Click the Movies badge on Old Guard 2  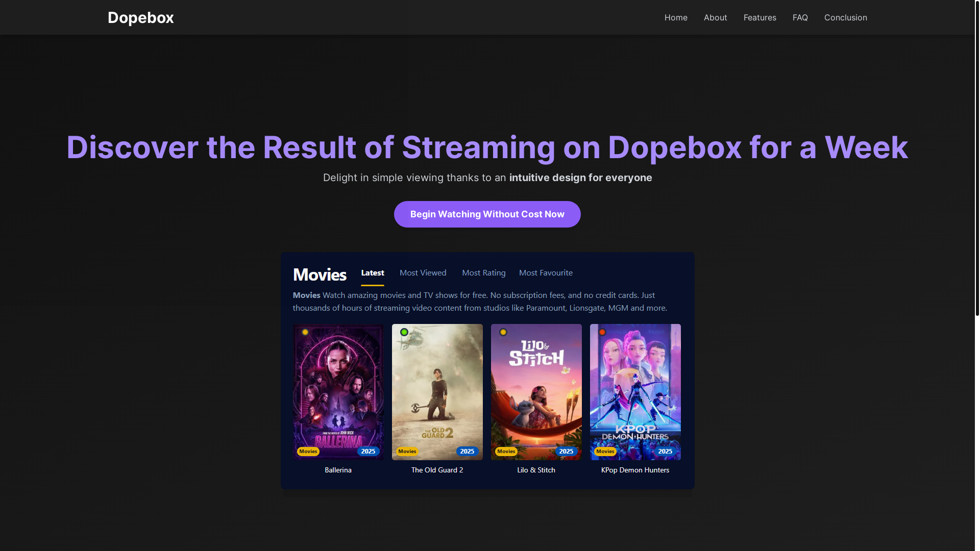point(407,451)
